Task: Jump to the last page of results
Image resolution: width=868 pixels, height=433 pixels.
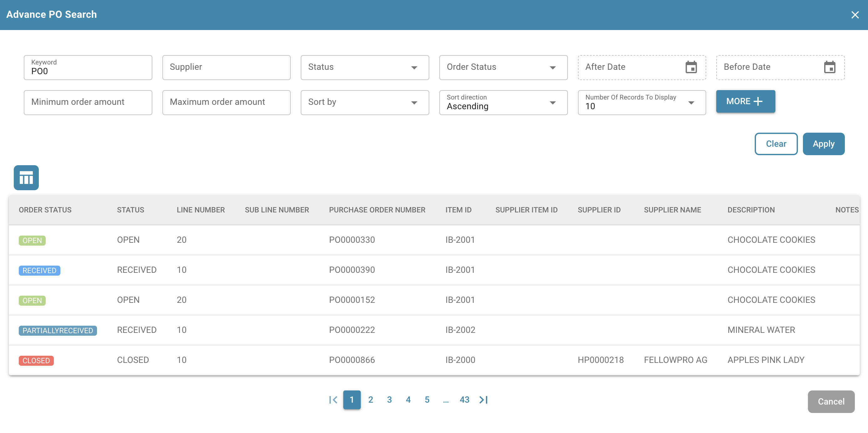Action: click(x=483, y=400)
